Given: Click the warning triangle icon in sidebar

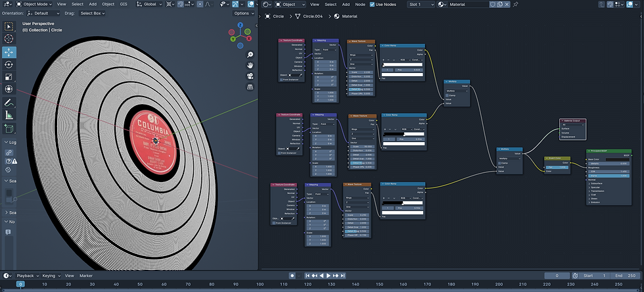Looking at the screenshot, I should 14,161.
